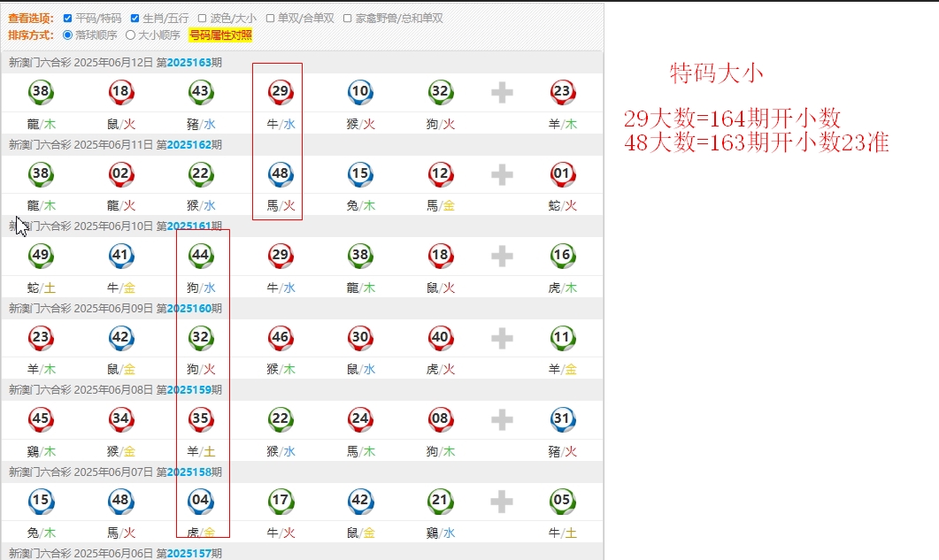Uncheck the 平码/特码 view option
The width and height of the screenshot is (939, 560).
(x=67, y=19)
